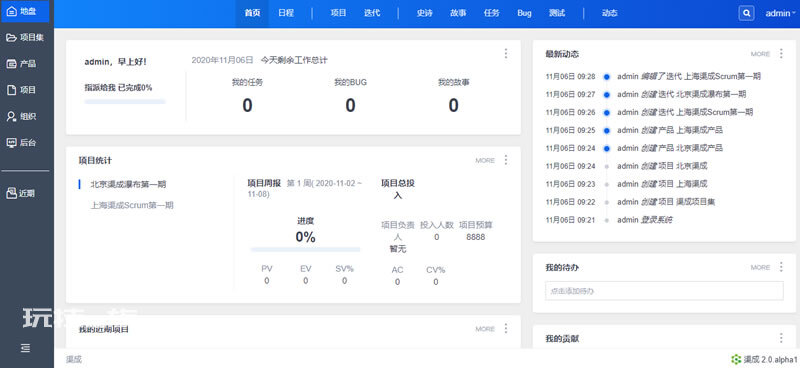Click the 点击添加待办 input field
This screenshot has height=368, width=800.
click(664, 290)
